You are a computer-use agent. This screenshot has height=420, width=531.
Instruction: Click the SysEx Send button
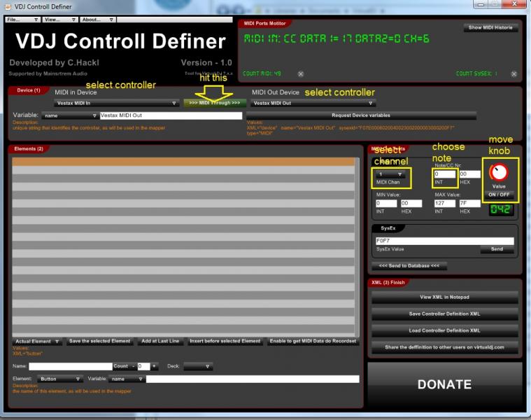[497, 249]
